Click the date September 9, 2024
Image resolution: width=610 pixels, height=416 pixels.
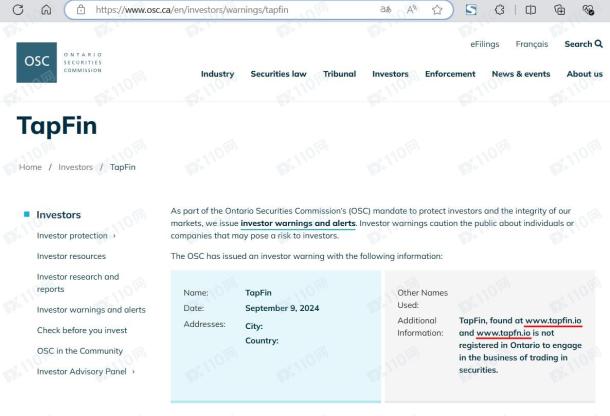(282, 308)
